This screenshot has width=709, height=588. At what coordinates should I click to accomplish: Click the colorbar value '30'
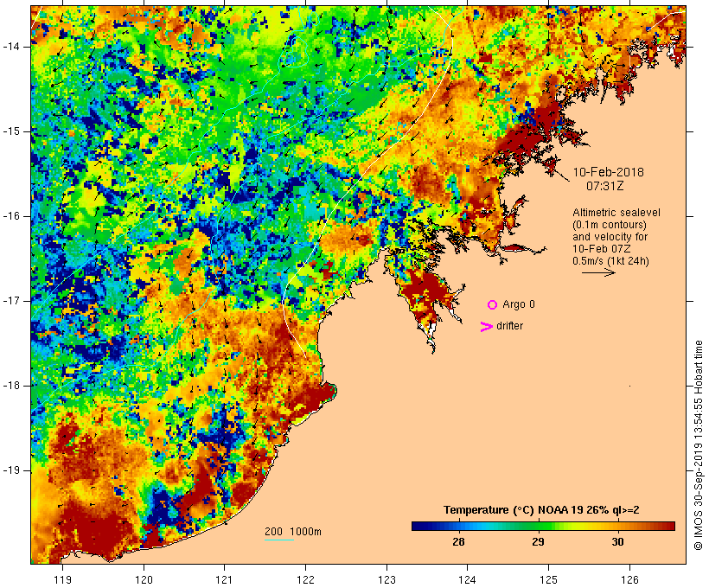(617, 542)
